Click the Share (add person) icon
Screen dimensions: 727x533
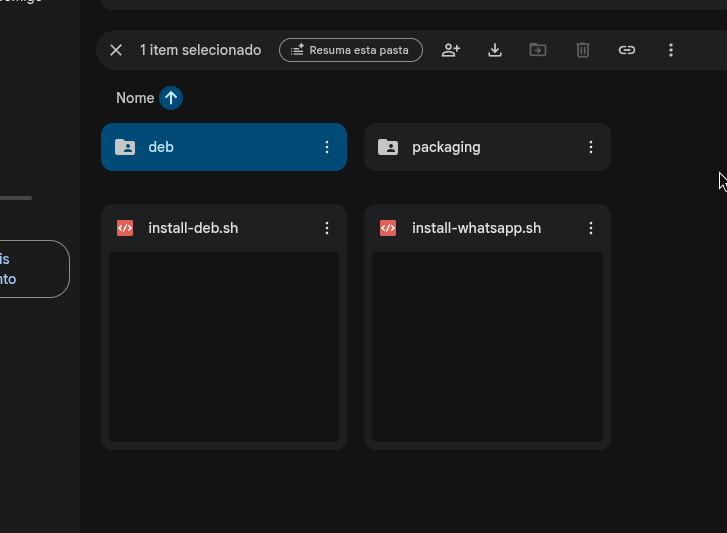pyautogui.click(x=451, y=50)
